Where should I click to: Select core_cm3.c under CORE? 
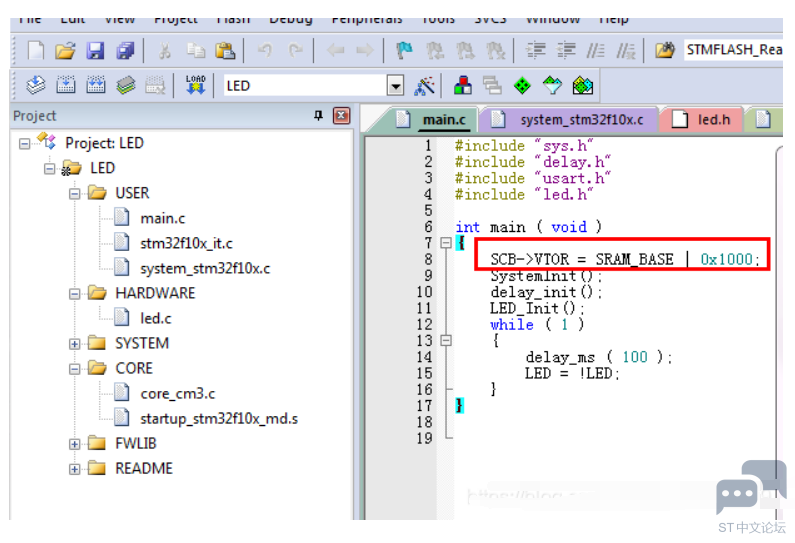tap(177, 394)
